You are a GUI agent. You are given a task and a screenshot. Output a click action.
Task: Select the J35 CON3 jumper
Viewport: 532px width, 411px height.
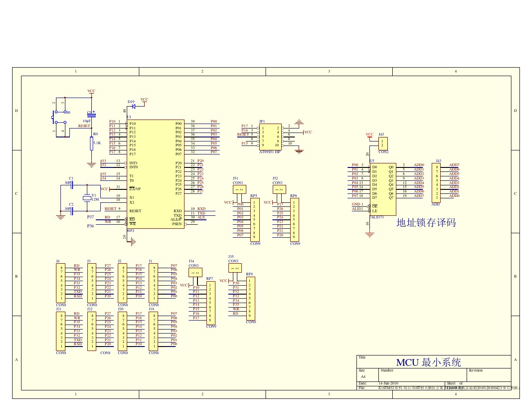tap(235, 268)
